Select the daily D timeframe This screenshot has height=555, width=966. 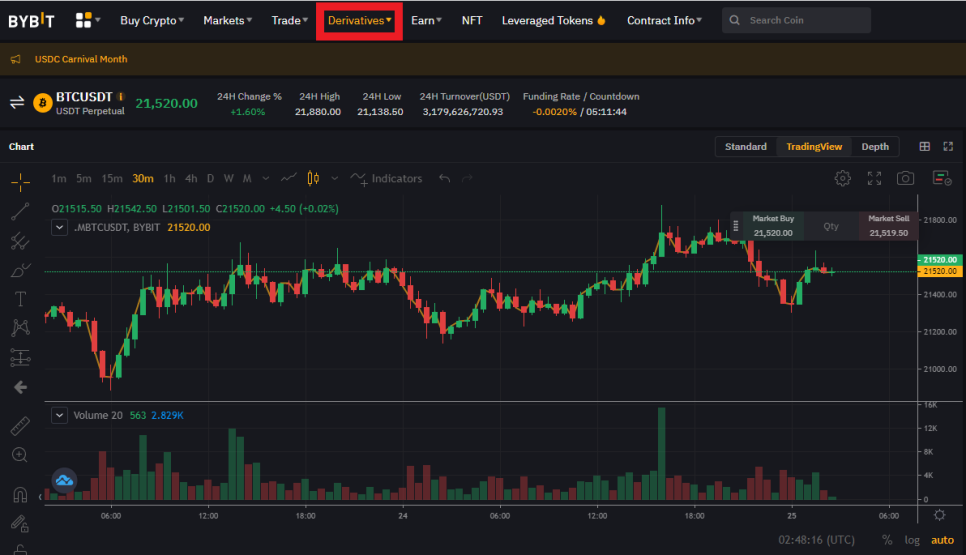210,179
